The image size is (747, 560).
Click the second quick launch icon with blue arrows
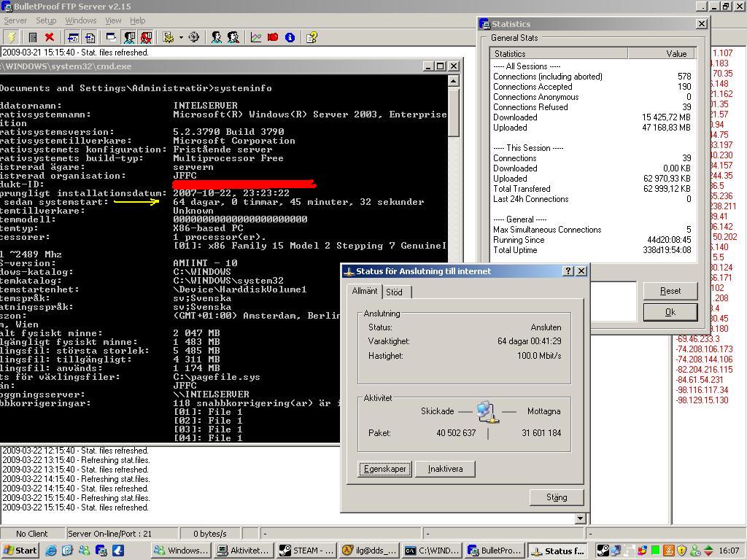coord(67,551)
